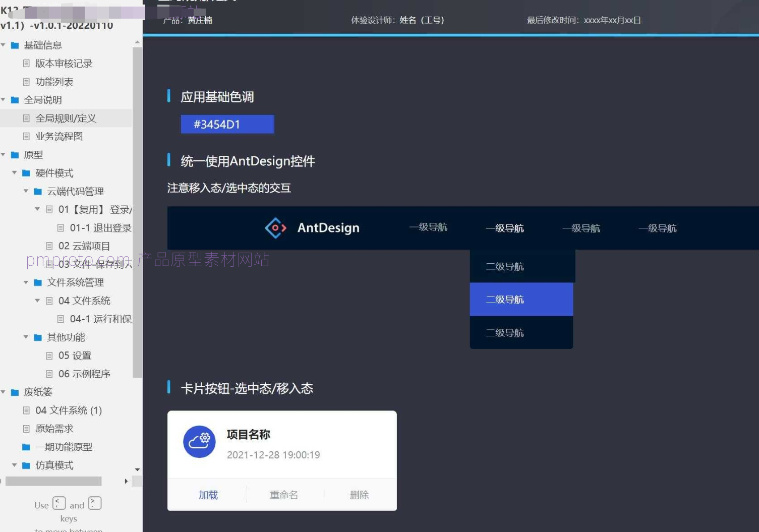Collapse the 废纸篓 folder arrow
This screenshot has width=759, height=532.
(4, 392)
